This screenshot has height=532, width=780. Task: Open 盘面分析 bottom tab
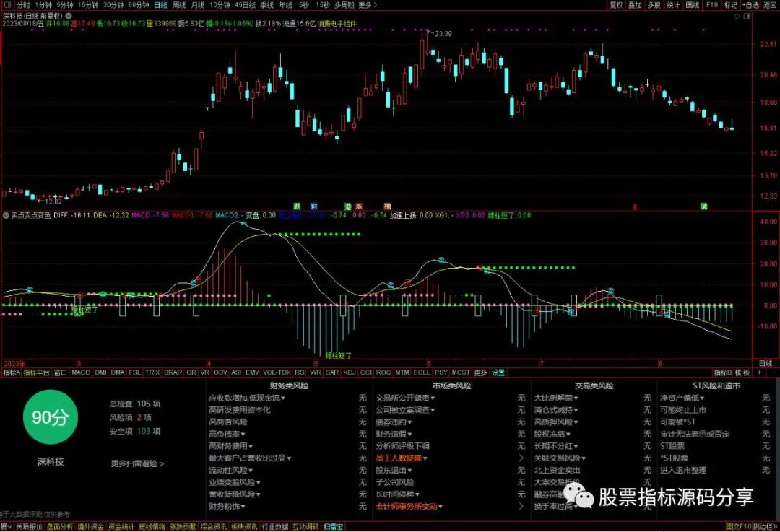(x=60, y=526)
